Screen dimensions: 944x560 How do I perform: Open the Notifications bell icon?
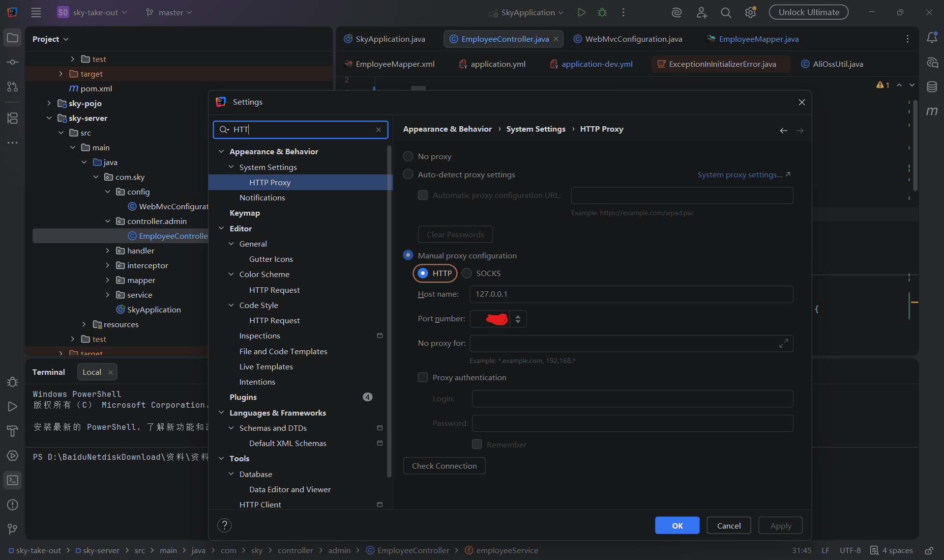(x=932, y=38)
